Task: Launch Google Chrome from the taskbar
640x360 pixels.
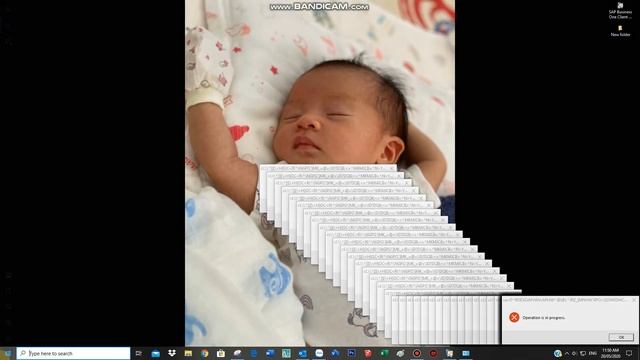Action: coord(204,353)
